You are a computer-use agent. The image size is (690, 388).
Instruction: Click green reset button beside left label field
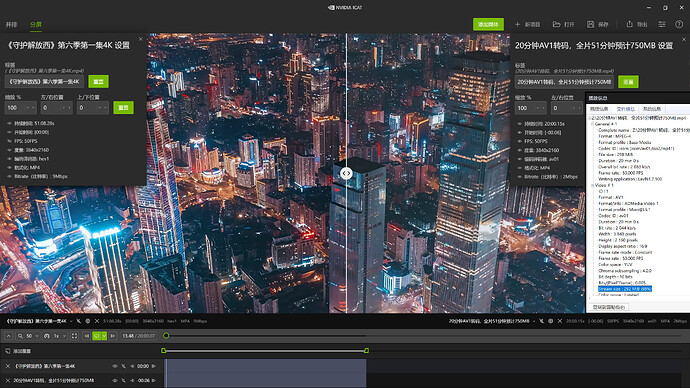(98, 81)
